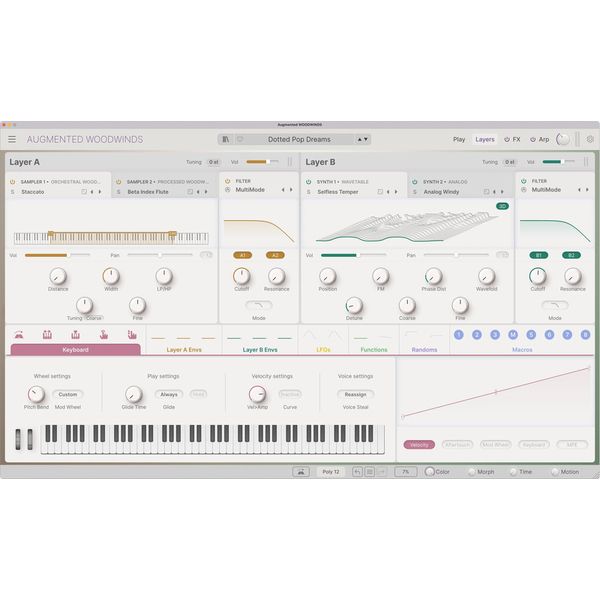Select previous Synth 1 wavetable arrow
The image size is (600, 600).
[388, 192]
